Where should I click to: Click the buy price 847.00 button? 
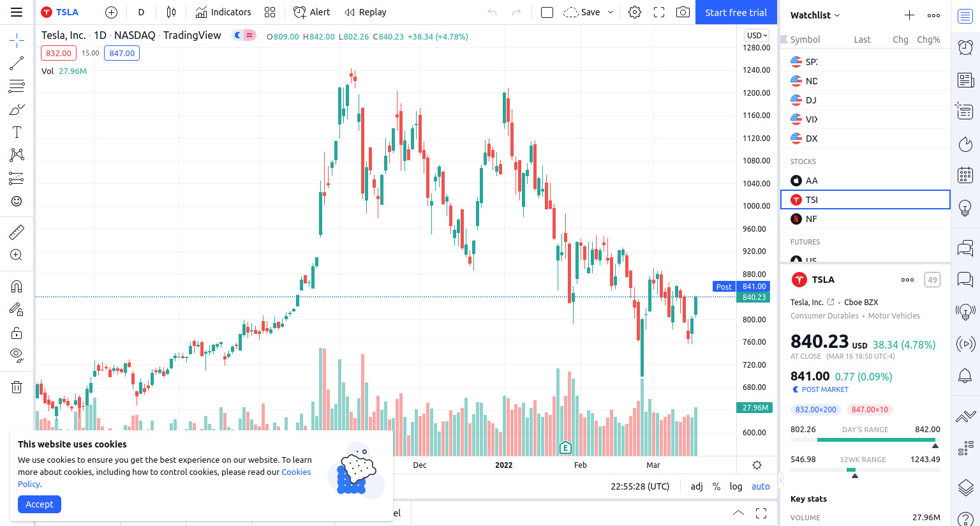pos(122,53)
